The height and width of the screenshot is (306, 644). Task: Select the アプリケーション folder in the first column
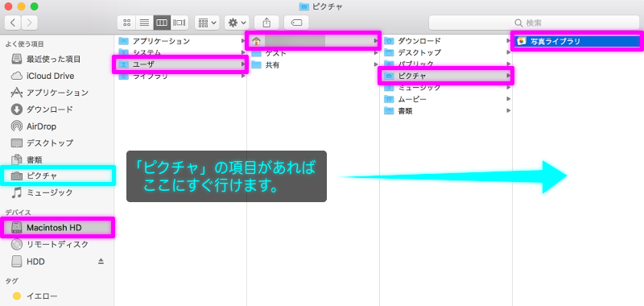tap(180, 41)
